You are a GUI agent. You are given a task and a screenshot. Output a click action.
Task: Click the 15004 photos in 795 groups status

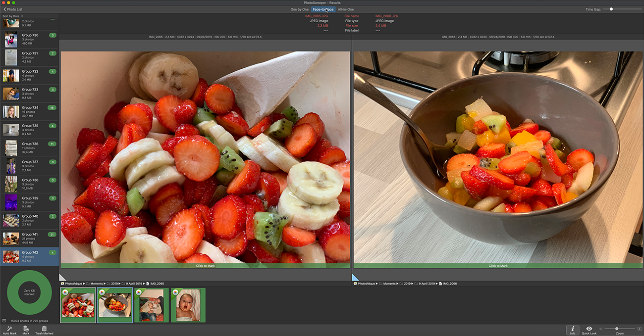[29, 321]
